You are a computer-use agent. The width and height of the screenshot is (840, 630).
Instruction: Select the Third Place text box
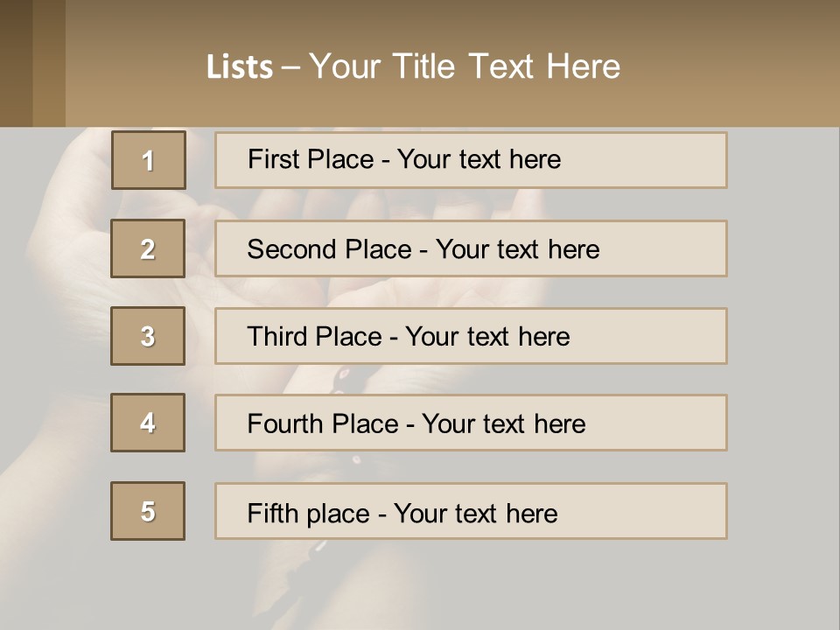471,336
